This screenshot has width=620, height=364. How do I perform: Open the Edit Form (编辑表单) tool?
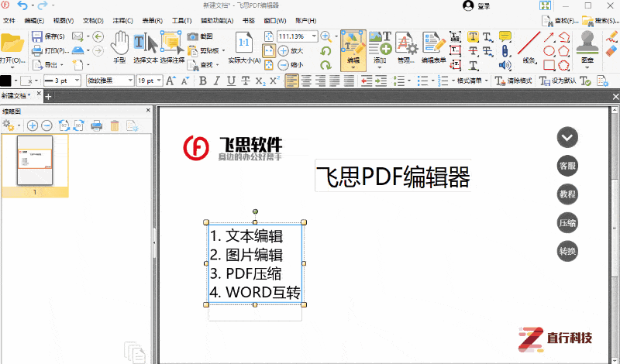click(x=434, y=47)
